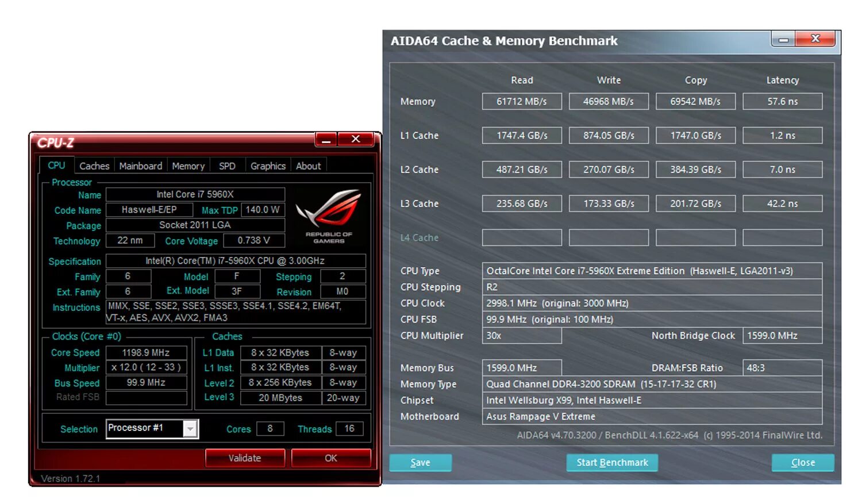Click the DRAM:FSB Ratio value 48:3

tap(783, 368)
